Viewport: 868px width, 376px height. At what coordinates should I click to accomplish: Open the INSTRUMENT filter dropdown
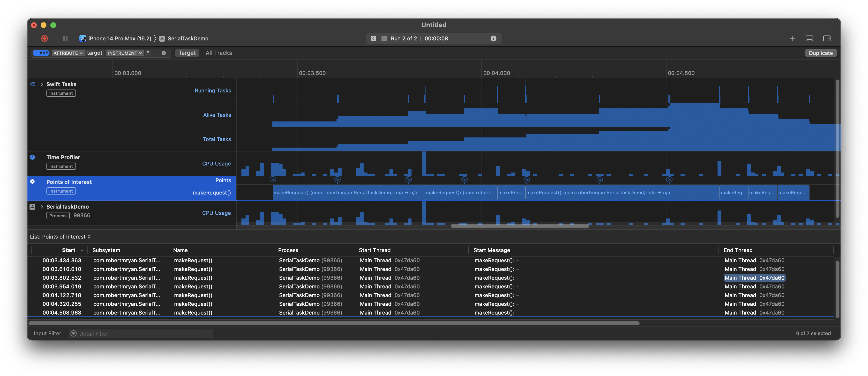[125, 53]
